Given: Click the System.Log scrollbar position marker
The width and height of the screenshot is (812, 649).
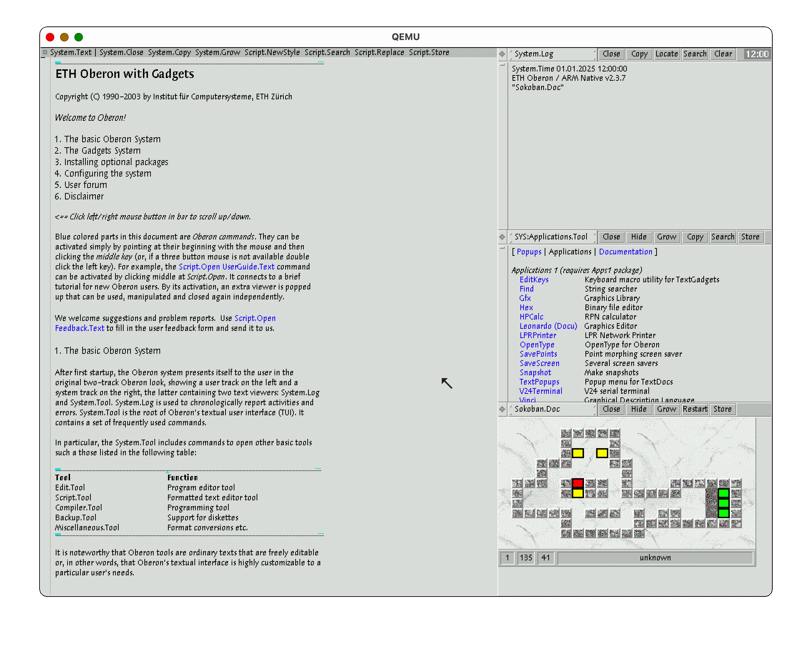Looking at the screenshot, I should pyautogui.click(x=502, y=65).
